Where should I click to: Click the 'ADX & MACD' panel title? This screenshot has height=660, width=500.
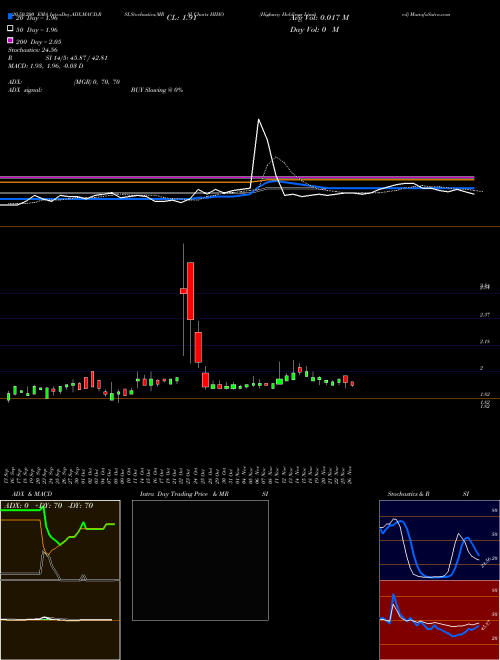pos(32,494)
